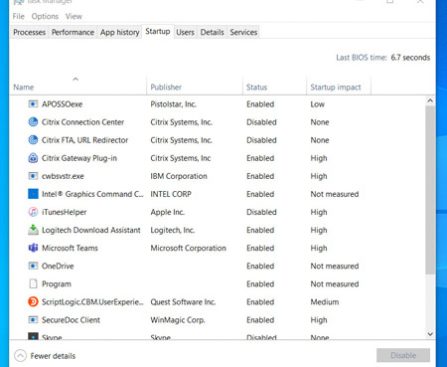Screen dimensions: 447x367
Task: Click the Intel Graphics Command Center icon
Action: pyautogui.click(x=33, y=194)
